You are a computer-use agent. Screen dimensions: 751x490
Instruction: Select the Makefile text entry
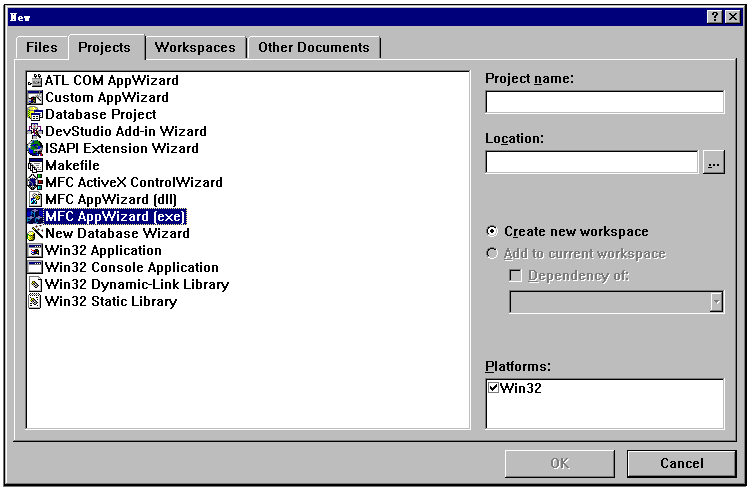pos(72,165)
